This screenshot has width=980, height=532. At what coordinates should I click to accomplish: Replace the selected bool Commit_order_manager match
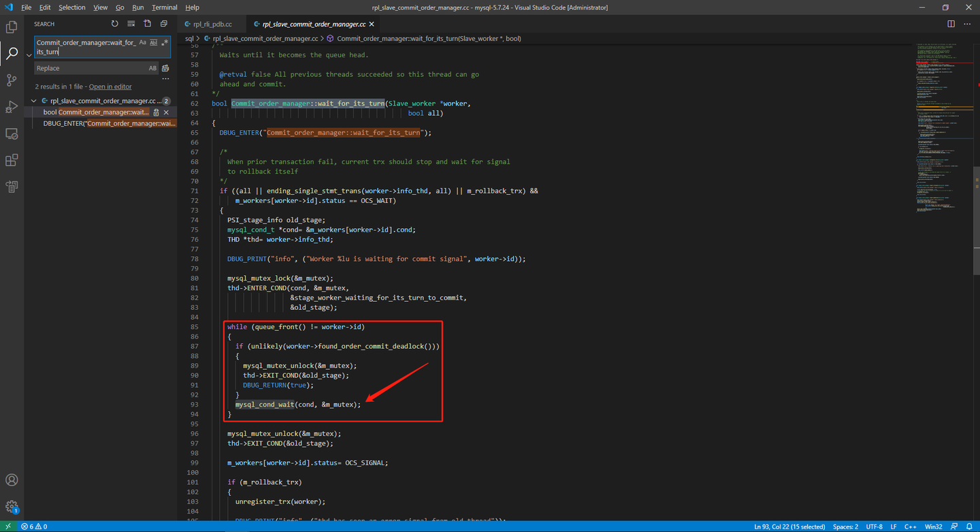pos(156,112)
